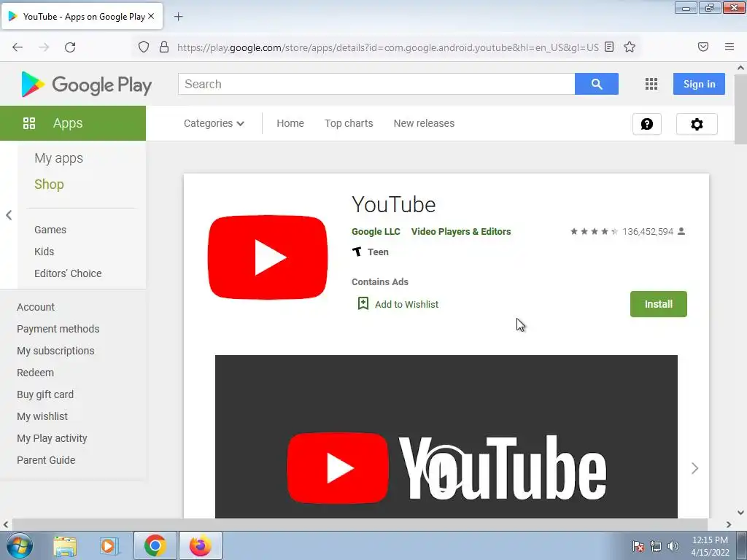The height and width of the screenshot is (560, 747).
Task: Open Windows Media Player from taskbar
Action: click(x=109, y=546)
